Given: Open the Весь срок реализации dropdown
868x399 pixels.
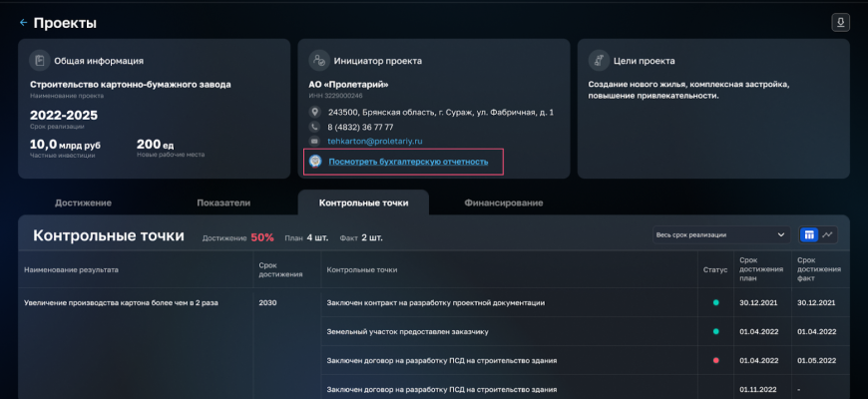Looking at the screenshot, I should pos(720,234).
